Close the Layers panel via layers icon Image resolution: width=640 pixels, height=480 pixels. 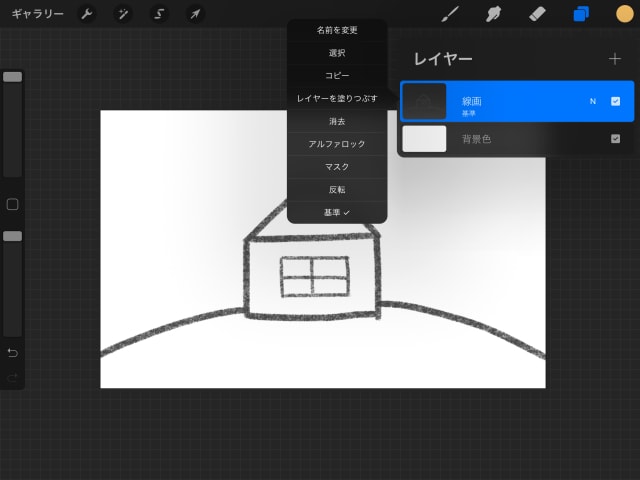(x=581, y=14)
